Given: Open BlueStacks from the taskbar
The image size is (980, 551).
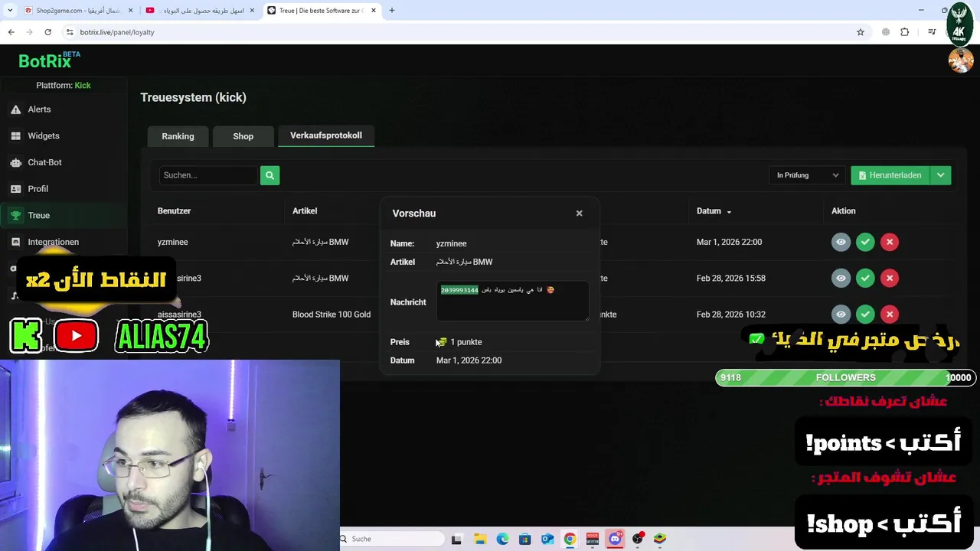Looking at the screenshot, I should coord(659,539).
